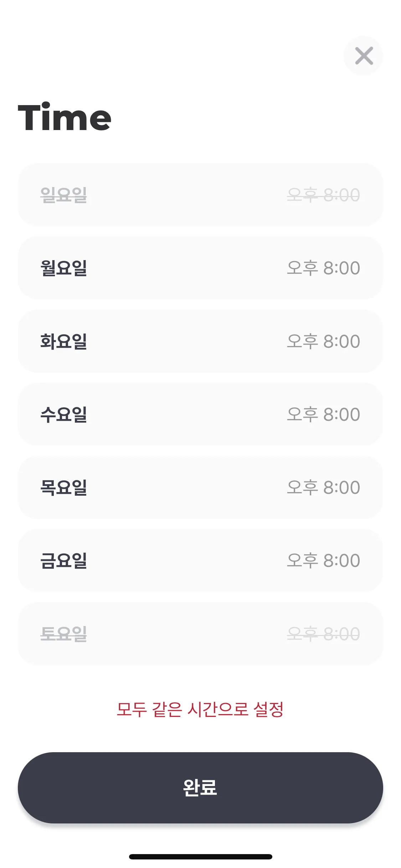Tap the struck-through 토요일 time value

323,634
